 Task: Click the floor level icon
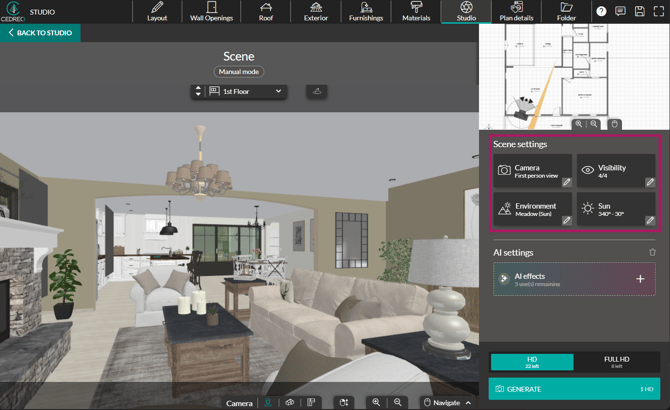coord(214,91)
